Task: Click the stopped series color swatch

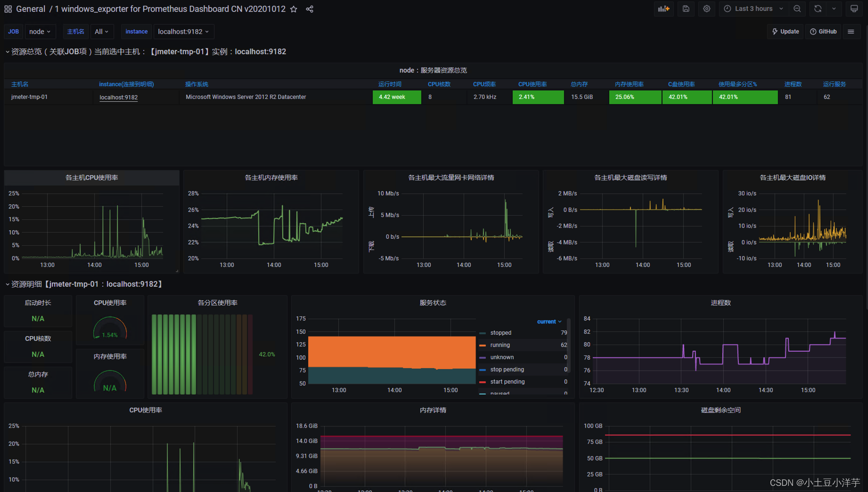Action: [x=483, y=333]
